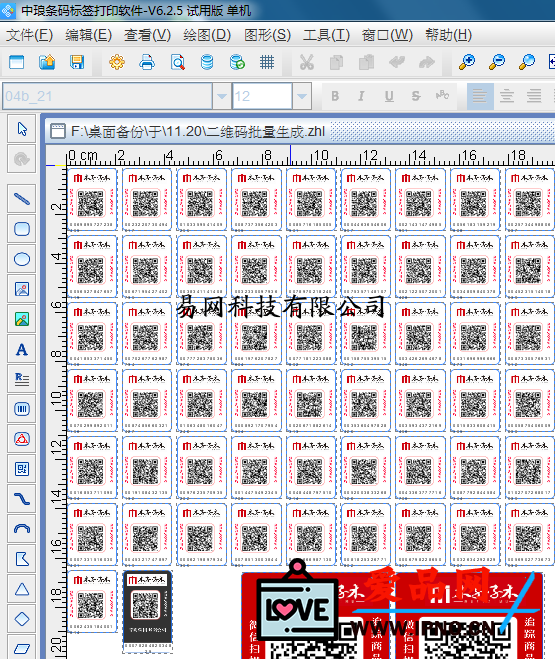Open database settings icon

coord(207,62)
